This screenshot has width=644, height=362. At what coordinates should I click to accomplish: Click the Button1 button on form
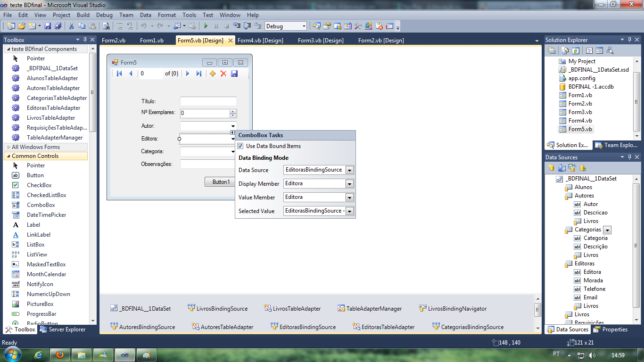[x=221, y=182]
